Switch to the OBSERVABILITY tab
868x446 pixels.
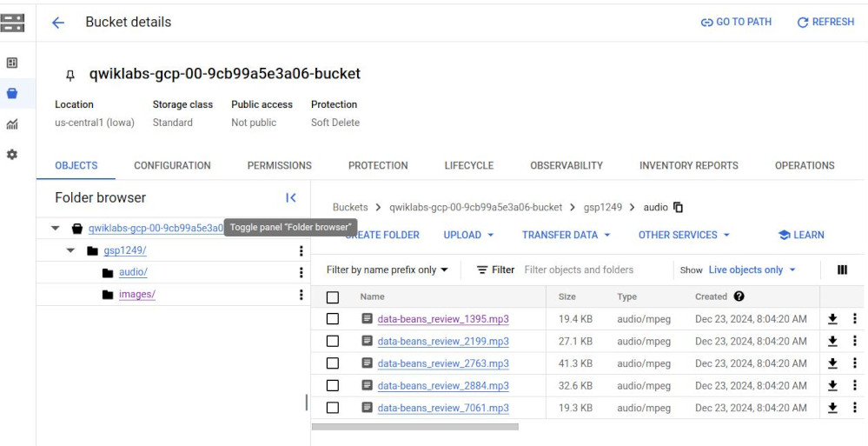pyautogui.click(x=567, y=165)
